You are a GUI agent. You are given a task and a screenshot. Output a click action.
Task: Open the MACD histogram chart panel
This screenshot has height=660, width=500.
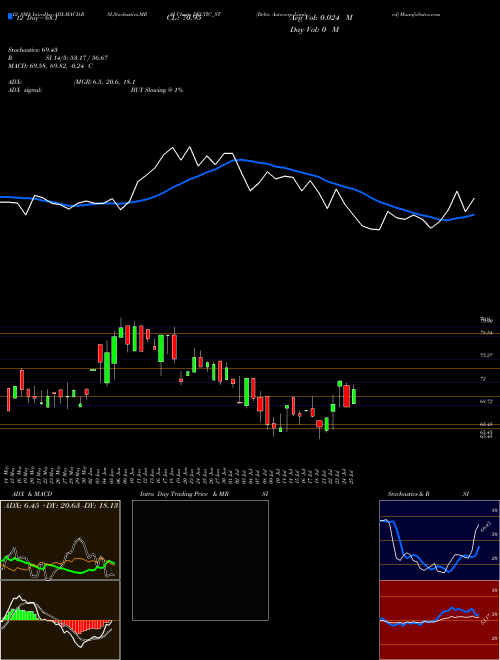point(60,620)
